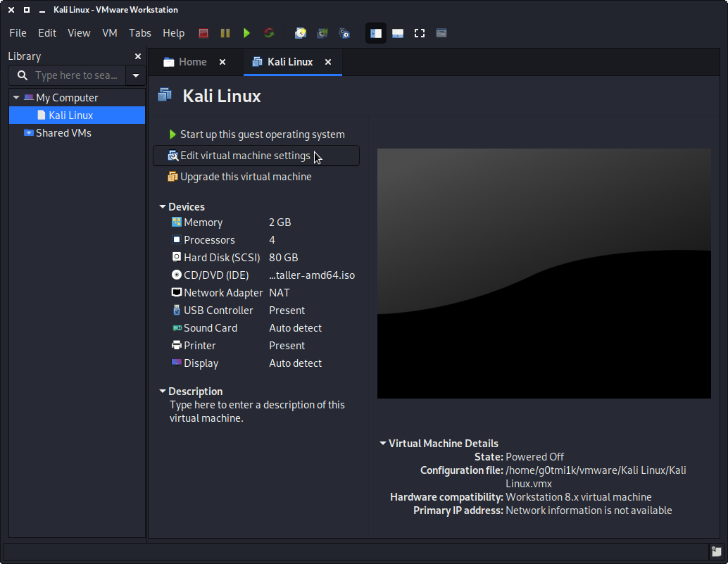The width and height of the screenshot is (728, 564).
Task: Click the restart guest toolbar icon
Action: click(x=269, y=33)
